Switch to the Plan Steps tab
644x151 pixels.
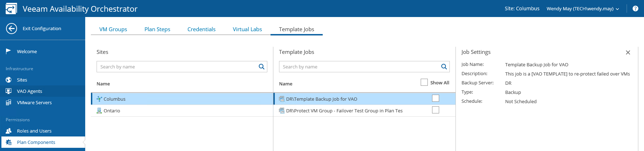point(157,29)
